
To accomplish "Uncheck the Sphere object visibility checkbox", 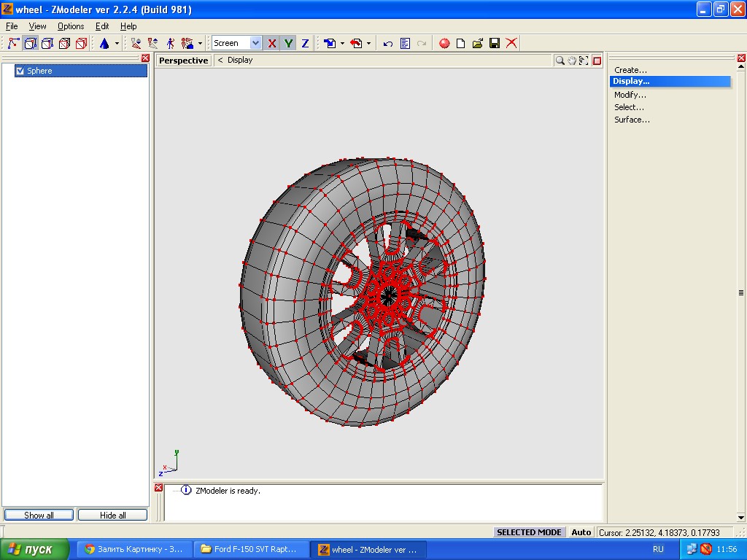I will click(20, 71).
